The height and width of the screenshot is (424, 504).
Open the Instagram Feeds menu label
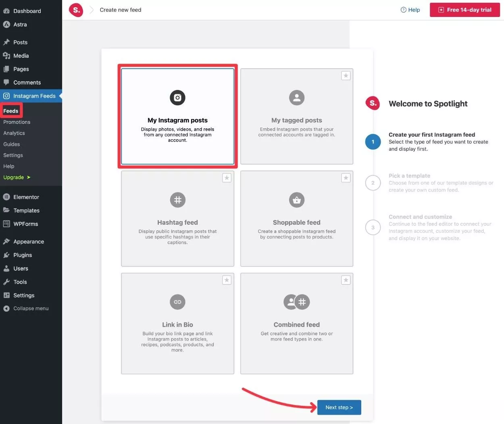pos(35,96)
